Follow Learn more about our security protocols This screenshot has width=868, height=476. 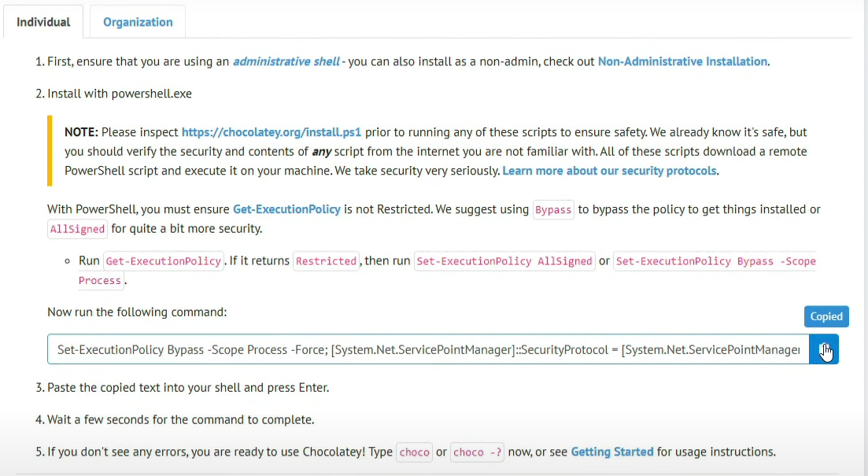[x=609, y=171]
